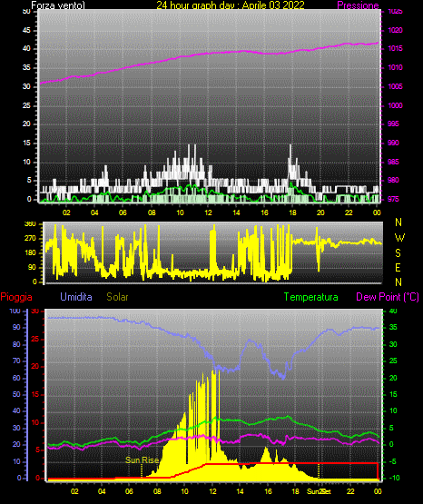Click the '980' pressure axis value
Image resolution: width=423 pixels, height=504 pixels.
click(393, 180)
